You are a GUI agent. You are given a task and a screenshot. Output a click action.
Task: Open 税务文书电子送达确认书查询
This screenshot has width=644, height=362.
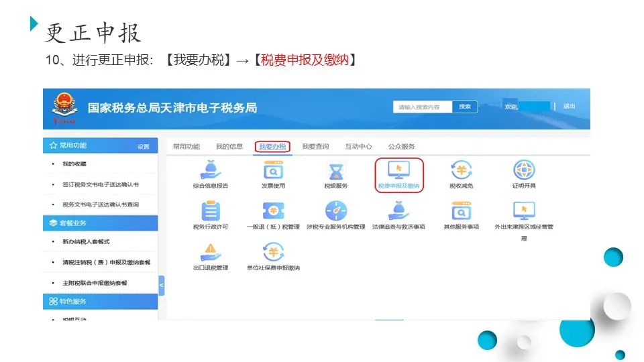101,204
